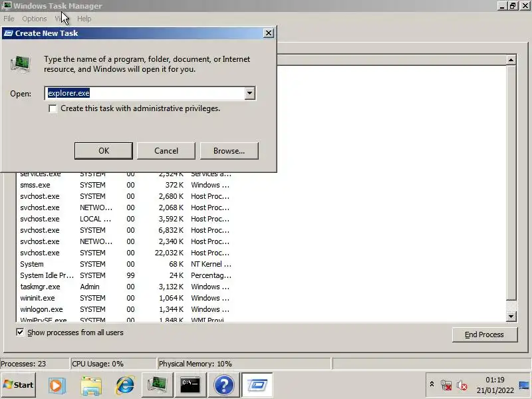
Task: Click the Windows Task Manager title icon
Action: [x=7, y=6]
